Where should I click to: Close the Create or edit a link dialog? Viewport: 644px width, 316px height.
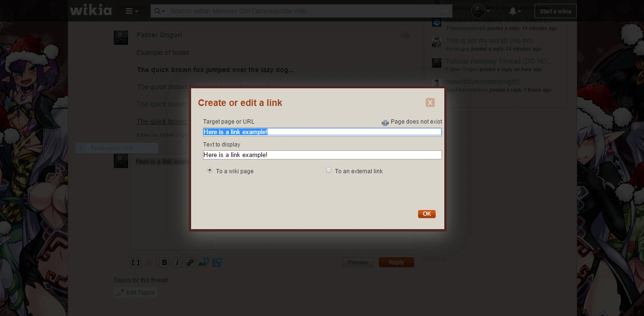click(x=430, y=103)
